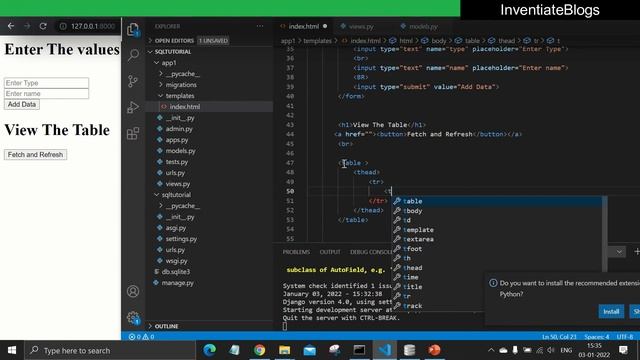The height and width of the screenshot is (360, 640).
Task: Click the volume icon in system tray
Action: click(x=551, y=350)
